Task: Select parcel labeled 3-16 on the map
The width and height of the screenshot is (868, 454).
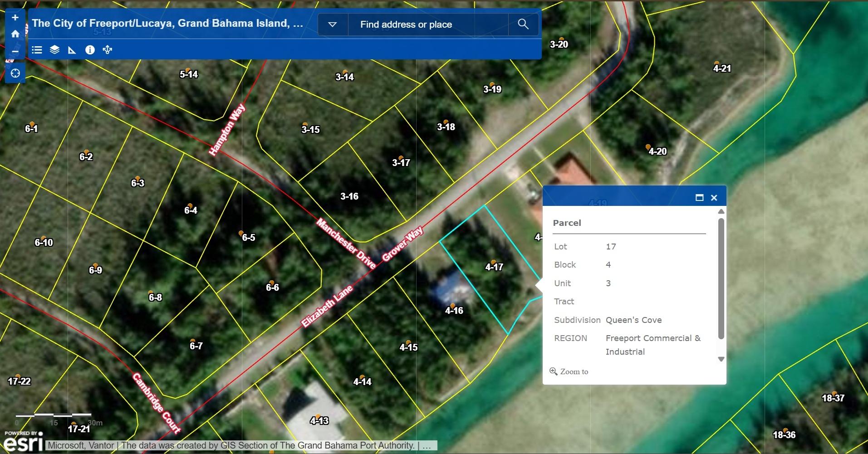Action: pyautogui.click(x=349, y=196)
